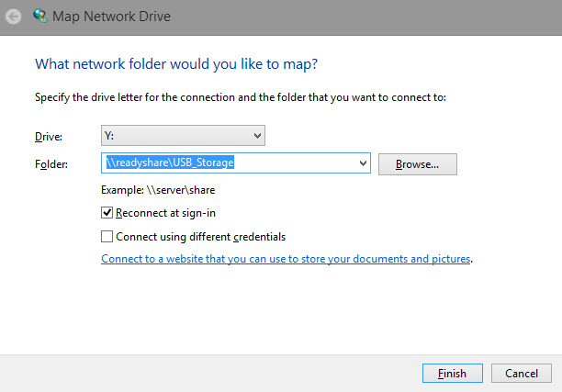Viewport: 562px width, 392px height.
Task: Click the 'Connect using different credentials' label text
Action: (201, 237)
